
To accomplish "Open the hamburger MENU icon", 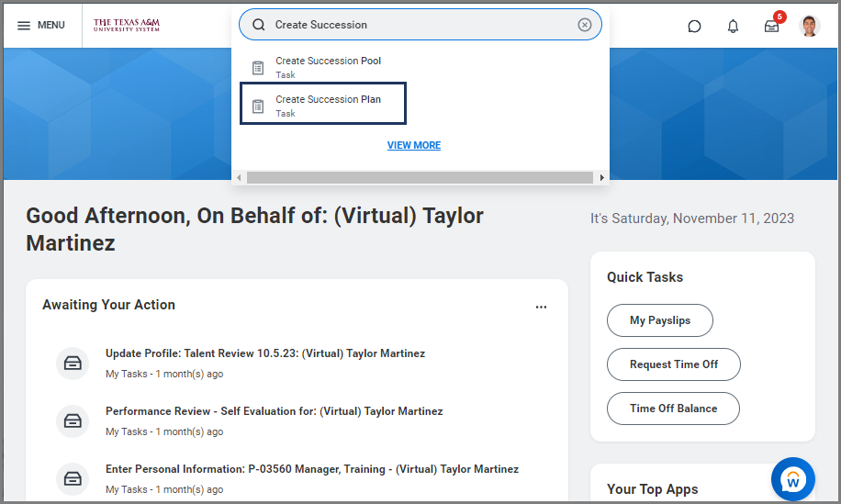I will [24, 25].
